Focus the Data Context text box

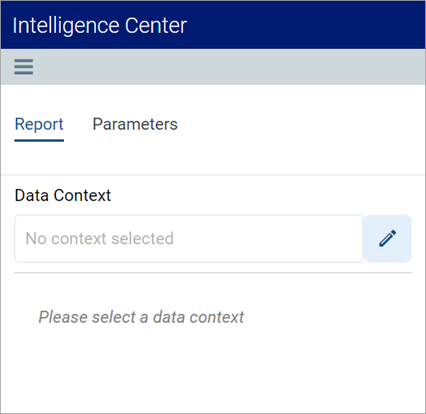pyautogui.click(x=189, y=239)
